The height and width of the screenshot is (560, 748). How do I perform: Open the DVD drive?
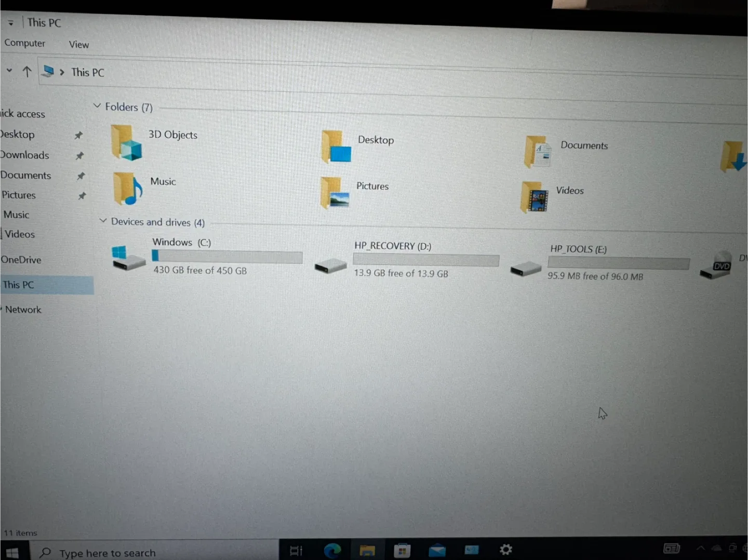[718, 265]
